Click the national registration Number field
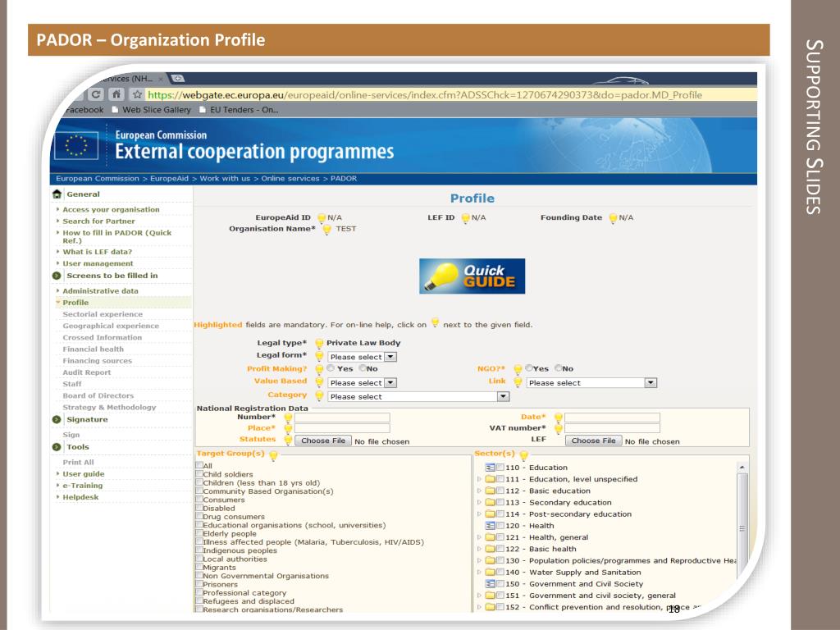Image resolution: width=840 pixels, height=630 pixels. (x=342, y=418)
